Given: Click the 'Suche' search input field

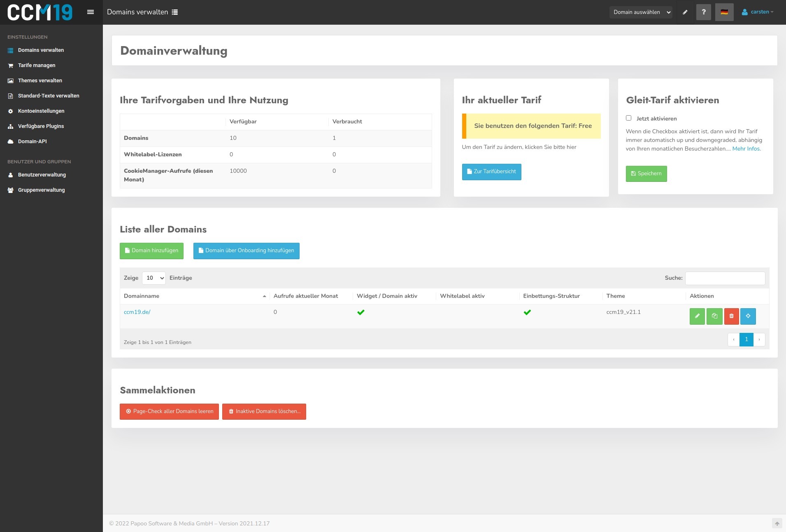Looking at the screenshot, I should pos(725,278).
